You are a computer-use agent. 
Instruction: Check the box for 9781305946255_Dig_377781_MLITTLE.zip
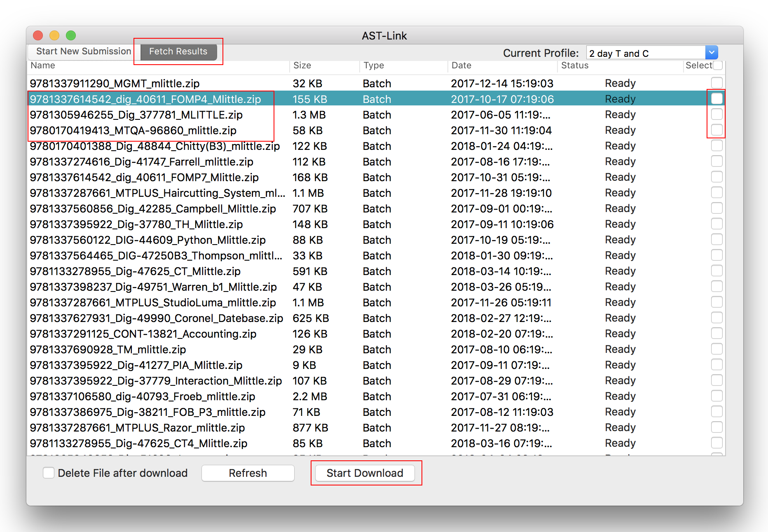(x=716, y=114)
